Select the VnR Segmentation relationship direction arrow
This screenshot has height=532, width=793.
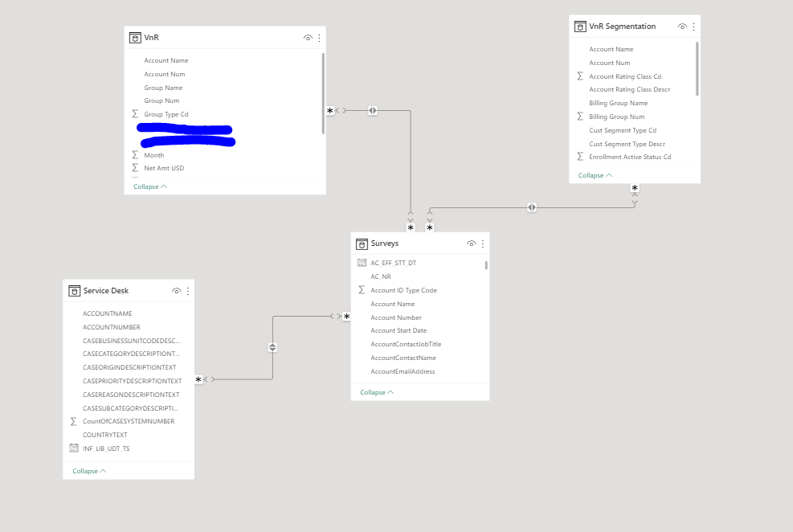click(x=532, y=207)
